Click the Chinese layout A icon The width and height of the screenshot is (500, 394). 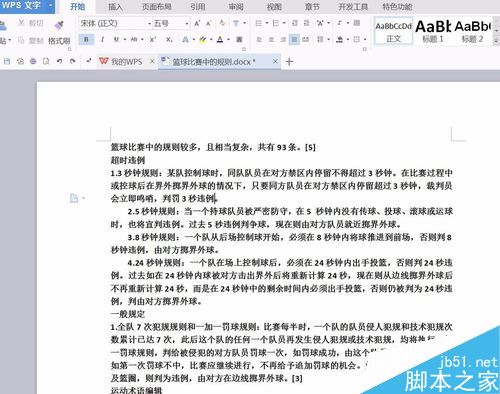pyautogui.click(x=320, y=23)
